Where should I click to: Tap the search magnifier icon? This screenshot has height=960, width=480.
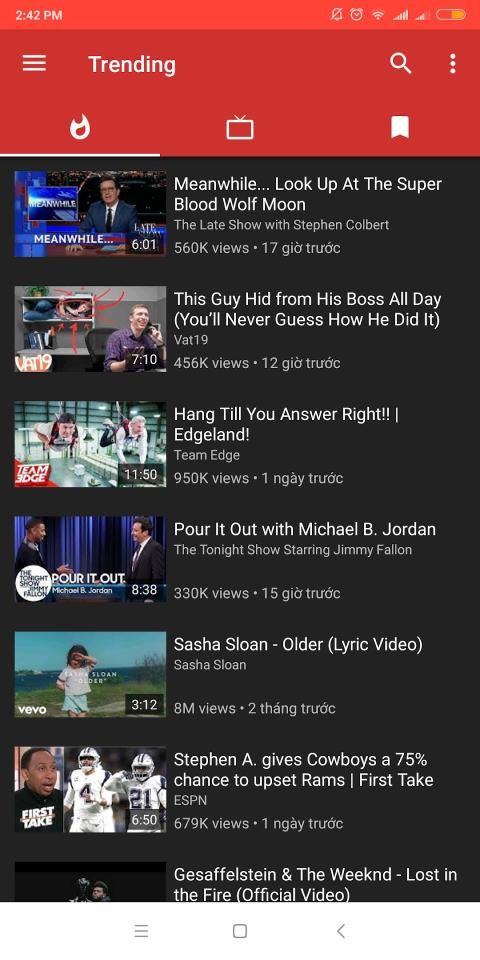pos(401,64)
